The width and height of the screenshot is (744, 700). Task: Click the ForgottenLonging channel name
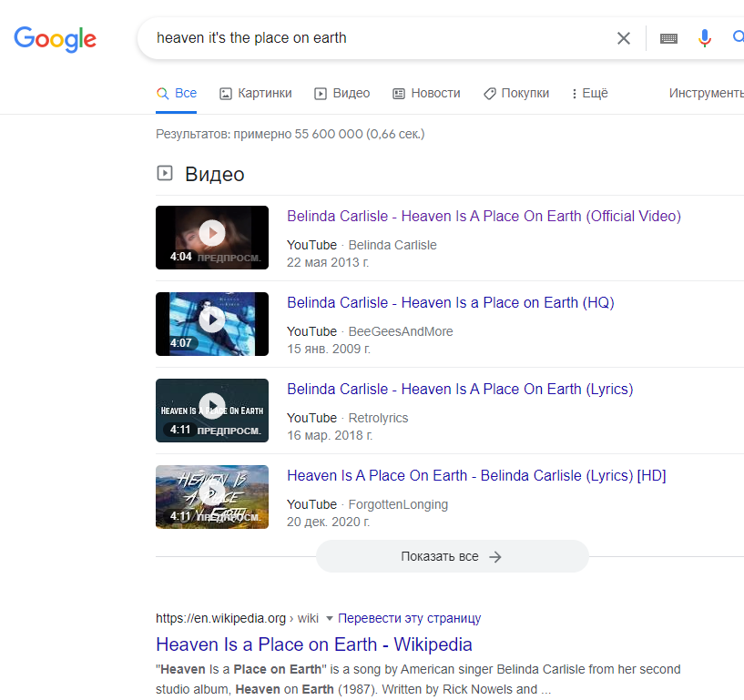pos(398,504)
